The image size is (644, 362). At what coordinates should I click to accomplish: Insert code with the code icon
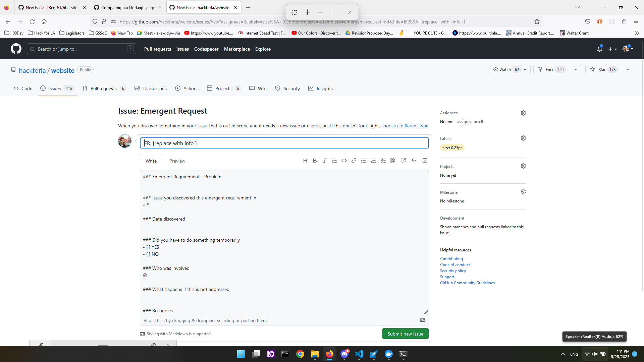344,161
